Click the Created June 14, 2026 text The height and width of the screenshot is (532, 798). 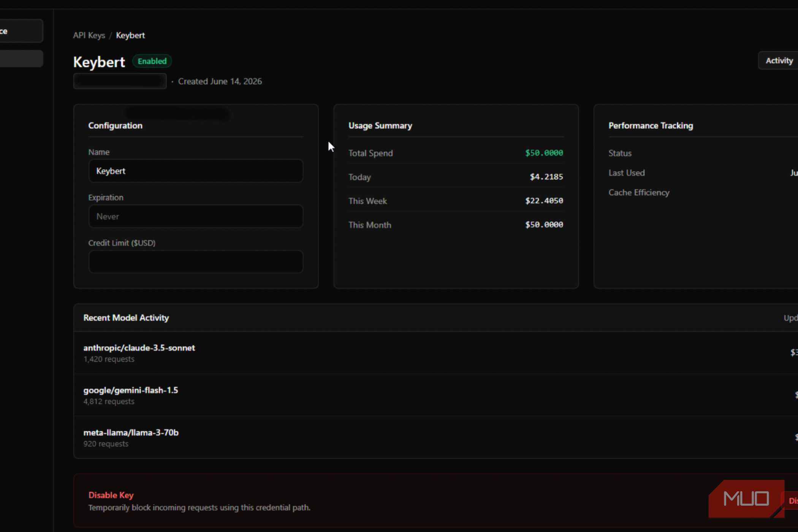coord(220,81)
